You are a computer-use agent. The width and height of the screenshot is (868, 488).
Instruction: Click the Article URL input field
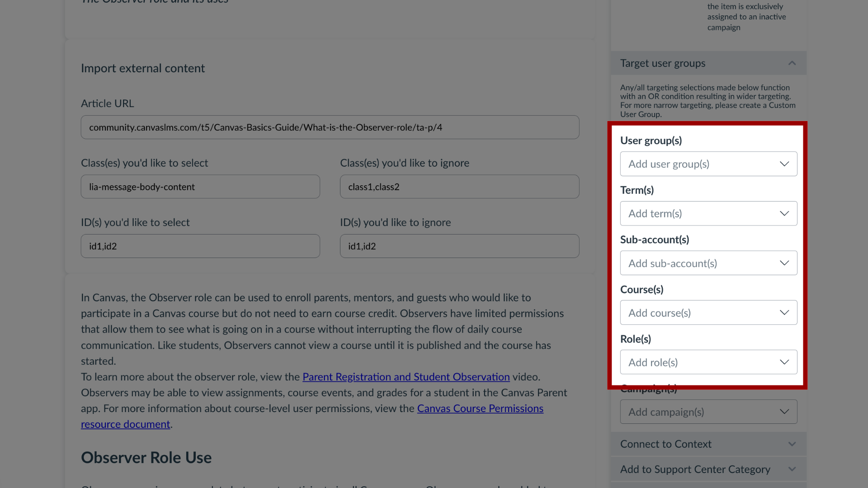point(330,127)
